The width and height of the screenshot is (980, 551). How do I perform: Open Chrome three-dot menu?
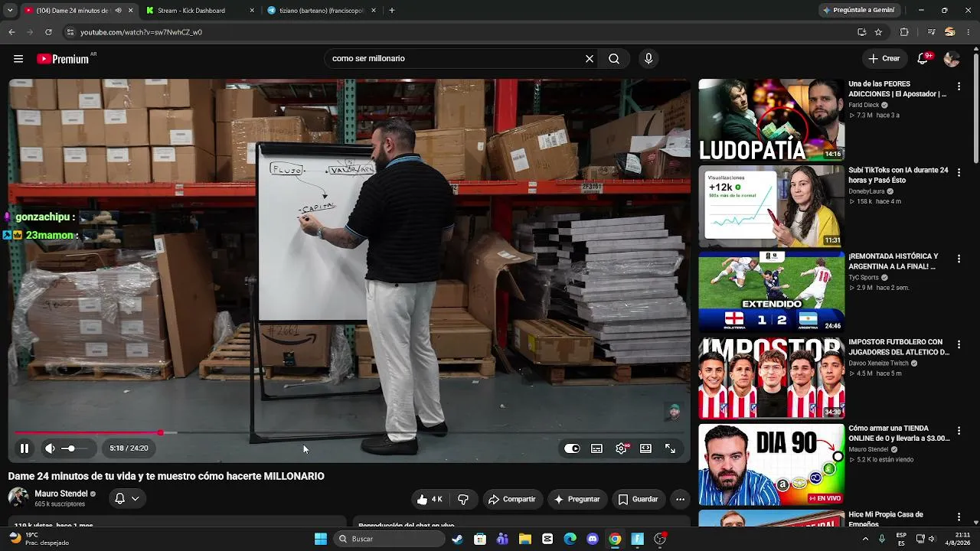click(x=969, y=32)
